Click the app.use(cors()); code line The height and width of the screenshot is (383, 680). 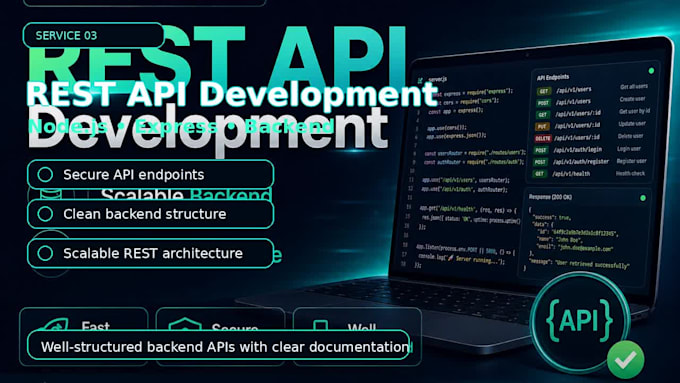point(447,128)
